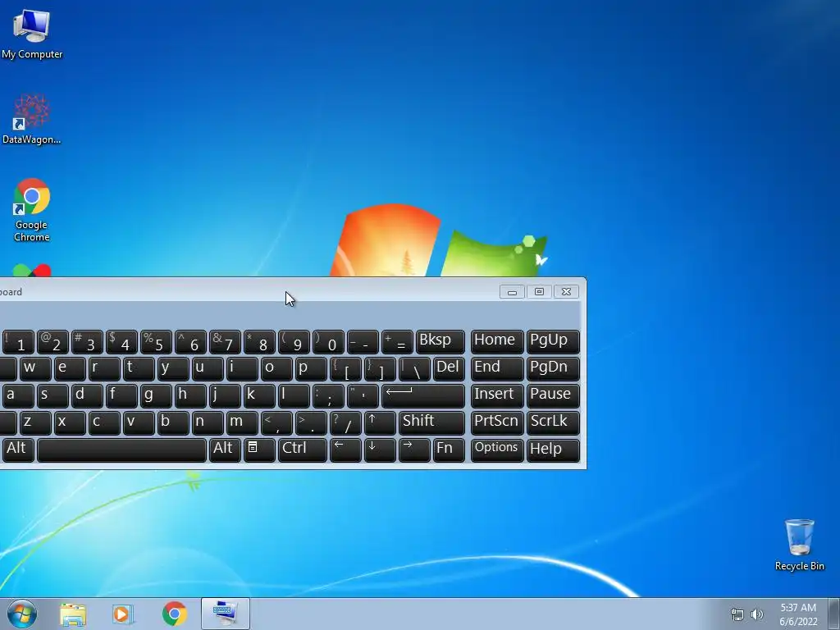The width and height of the screenshot is (840, 630).
Task: Toggle the right Alt key
Action: [x=225, y=450]
